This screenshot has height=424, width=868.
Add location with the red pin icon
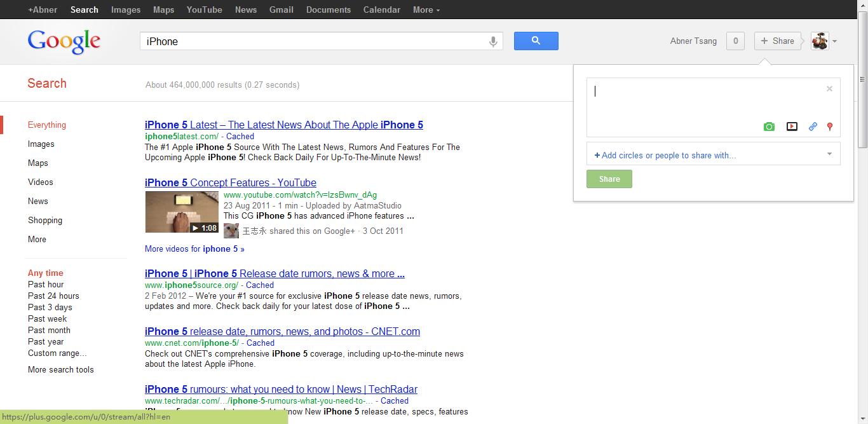point(829,127)
